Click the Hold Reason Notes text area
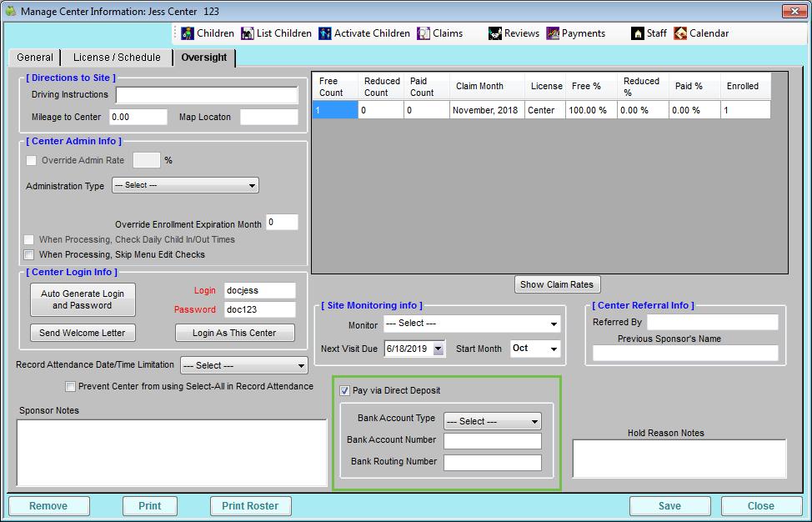 tap(679, 459)
